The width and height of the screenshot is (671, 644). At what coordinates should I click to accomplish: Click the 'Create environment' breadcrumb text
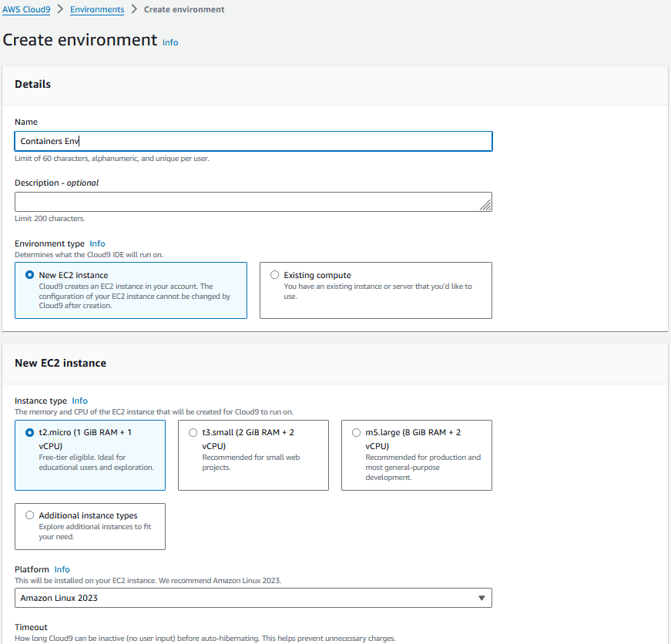184,9
